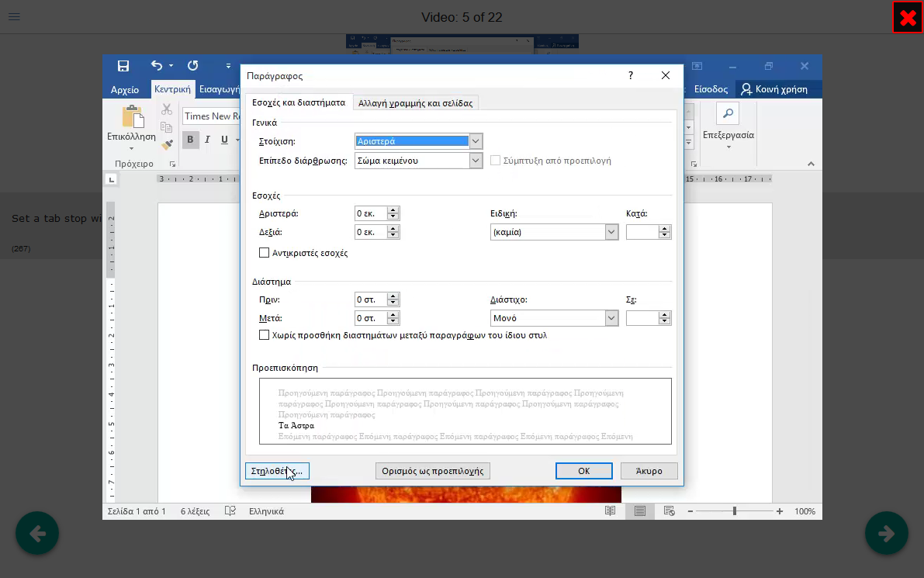
Task: Select the Cut scissors icon
Action: (x=167, y=110)
